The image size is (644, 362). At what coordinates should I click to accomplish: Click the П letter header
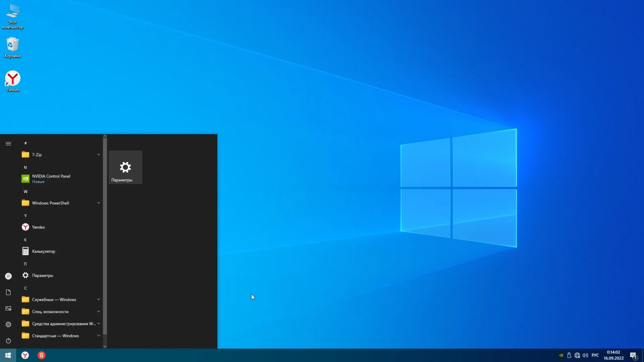(26, 264)
